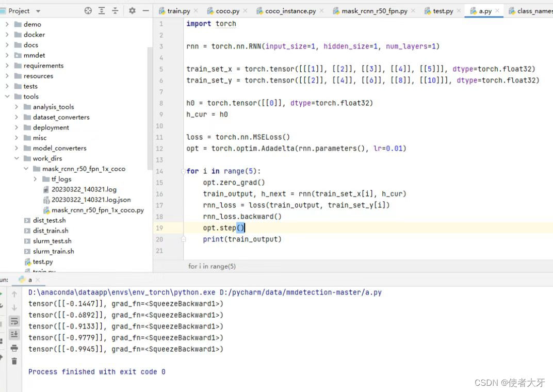
Task: Click Expand All in Project toolbar
Action: (x=102, y=11)
